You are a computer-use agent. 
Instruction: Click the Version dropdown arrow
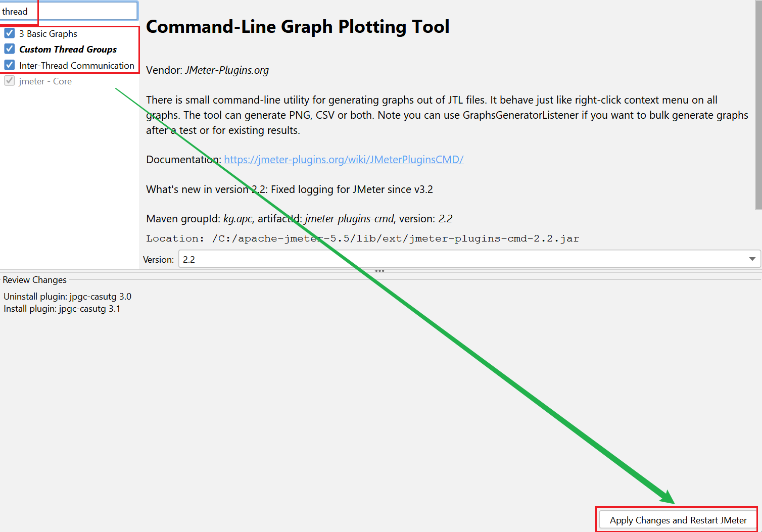tap(752, 259)
